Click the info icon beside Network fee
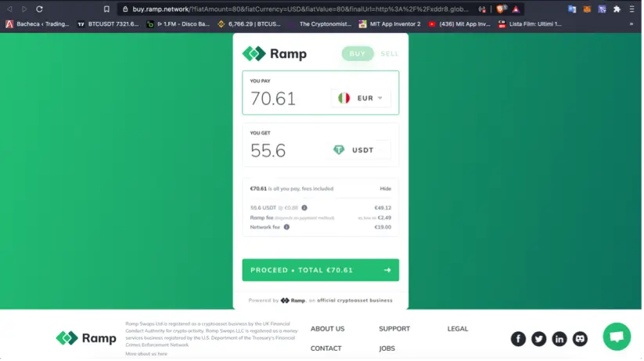The height and width of the screenshot is (361, 644). click(x=286, y=227)
